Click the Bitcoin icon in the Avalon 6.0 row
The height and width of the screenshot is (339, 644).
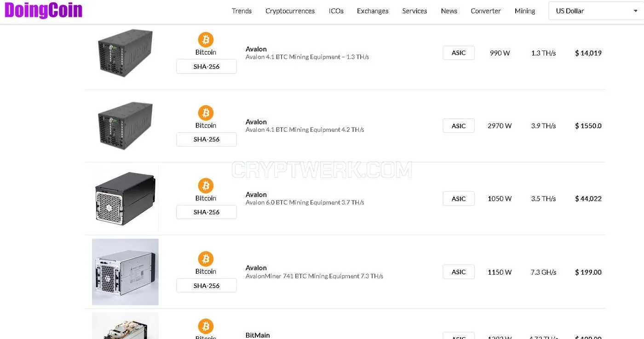pos(206,186)
